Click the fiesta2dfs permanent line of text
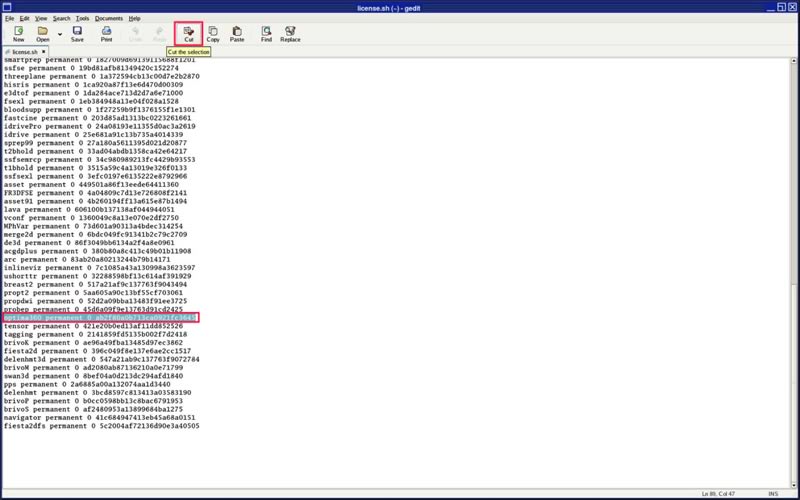The height and width of the screenshot is (500, 800). pyautogui.click(x=100, y=426)
